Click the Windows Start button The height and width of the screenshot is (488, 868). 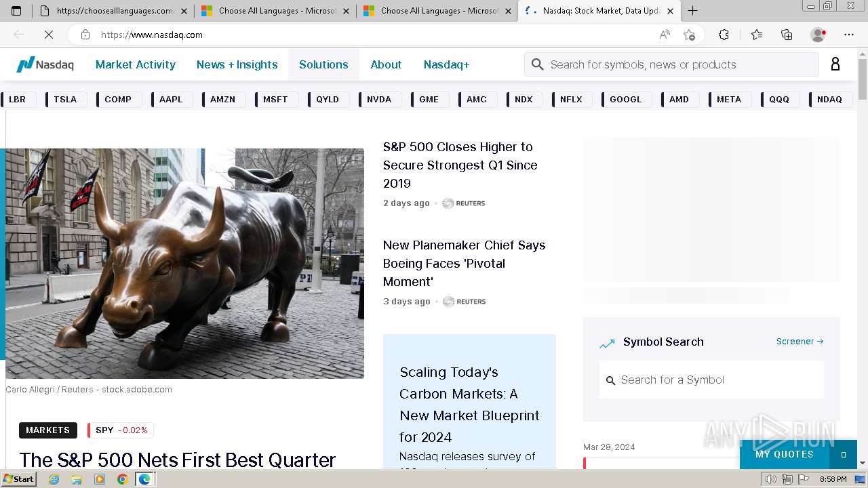19,479
